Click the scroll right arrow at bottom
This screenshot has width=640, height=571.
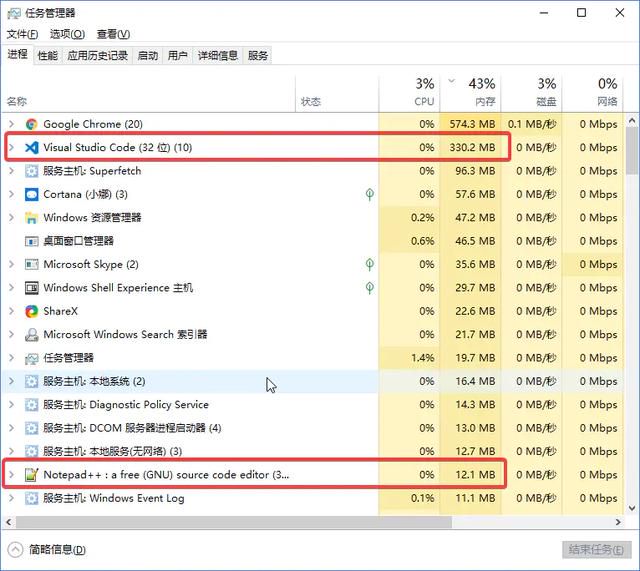pyautogui.click(x=618, y=522)
